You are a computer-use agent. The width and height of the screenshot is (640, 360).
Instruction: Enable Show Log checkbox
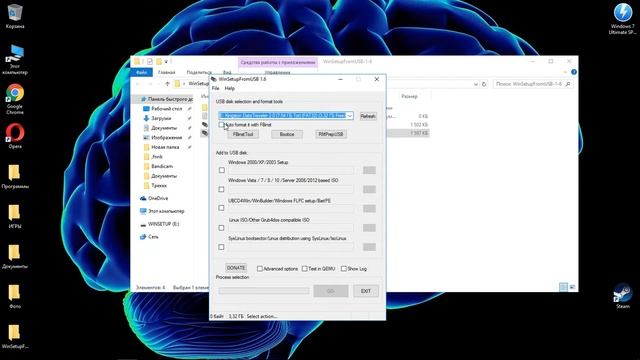tap(344, 269)
